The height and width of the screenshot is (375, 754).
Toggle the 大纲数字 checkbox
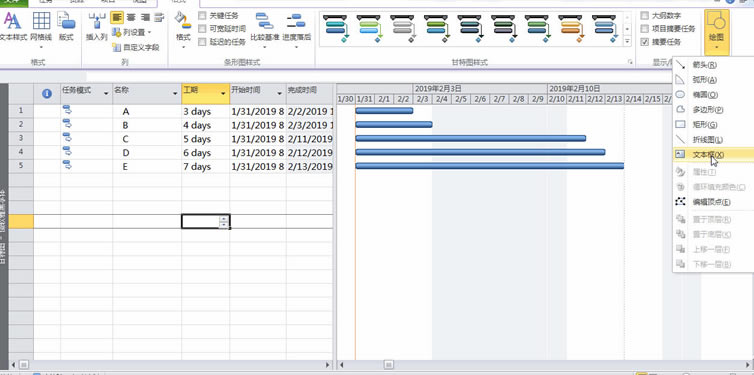pos(644,16)
